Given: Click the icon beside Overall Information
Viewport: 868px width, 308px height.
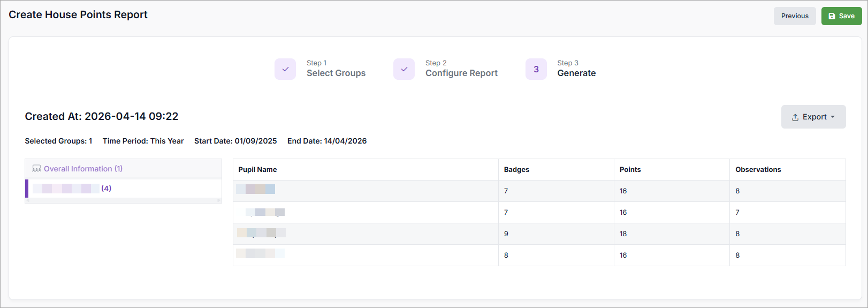Looking at the screenshot, I should (x=36, y=169).
